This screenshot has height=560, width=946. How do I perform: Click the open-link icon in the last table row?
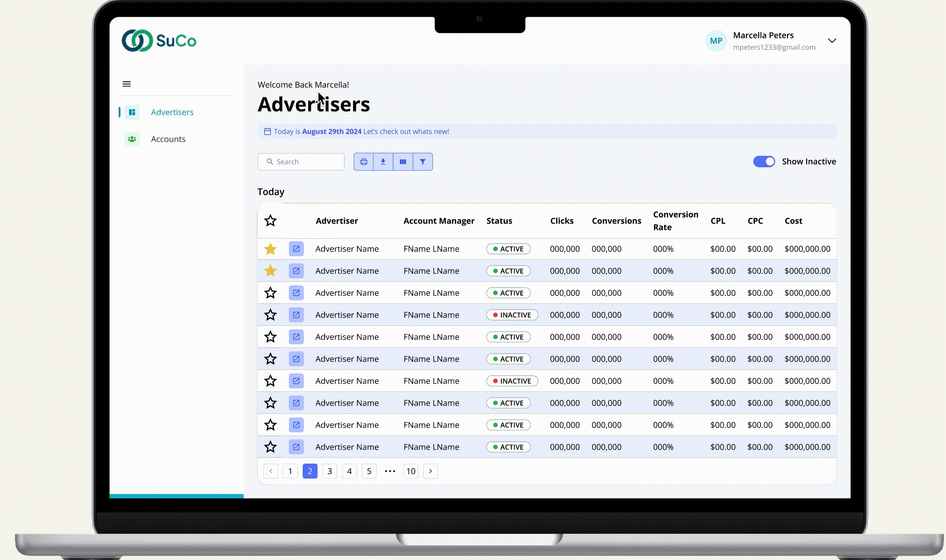[296, 447]
